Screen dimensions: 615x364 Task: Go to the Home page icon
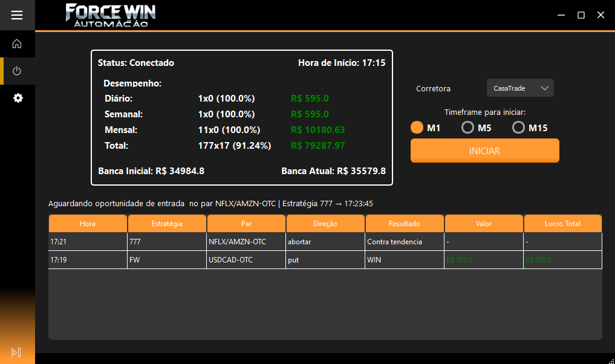(x=17, y=44)
